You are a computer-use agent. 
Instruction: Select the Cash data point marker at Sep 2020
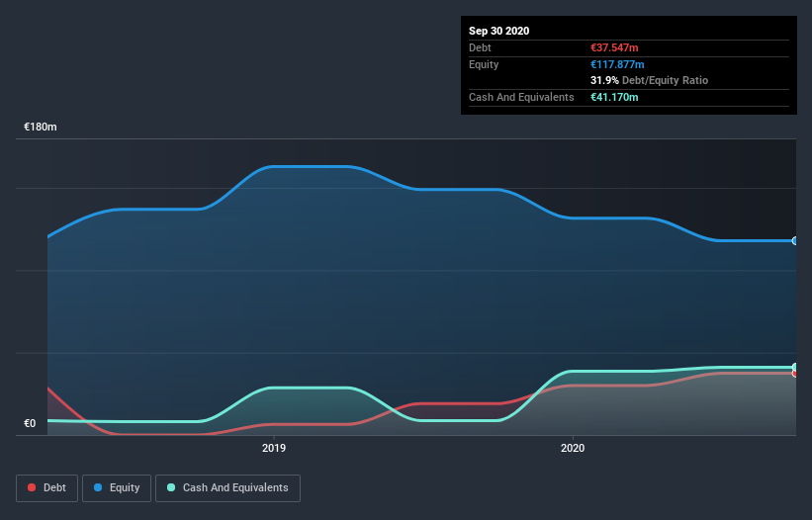coord(795,368)
